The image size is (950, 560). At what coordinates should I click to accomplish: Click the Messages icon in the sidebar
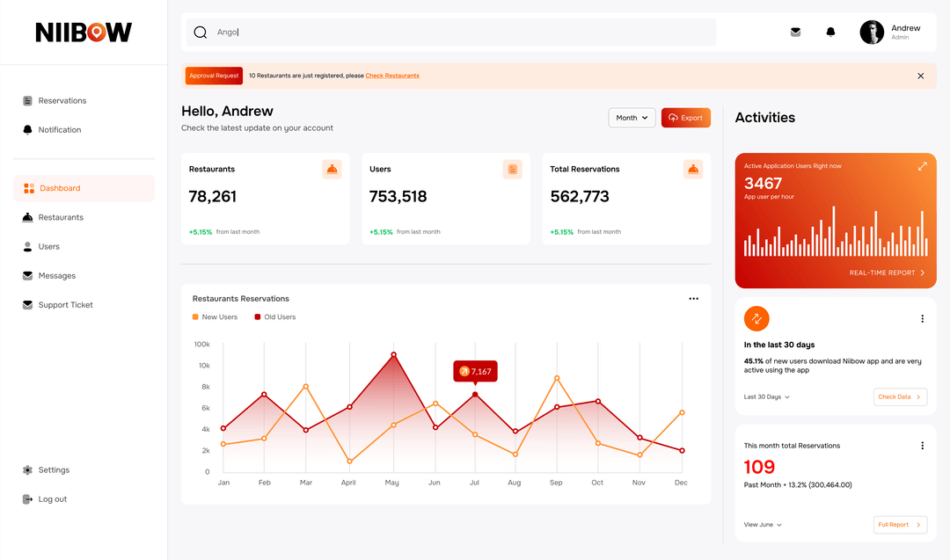[x=26, y=275]
